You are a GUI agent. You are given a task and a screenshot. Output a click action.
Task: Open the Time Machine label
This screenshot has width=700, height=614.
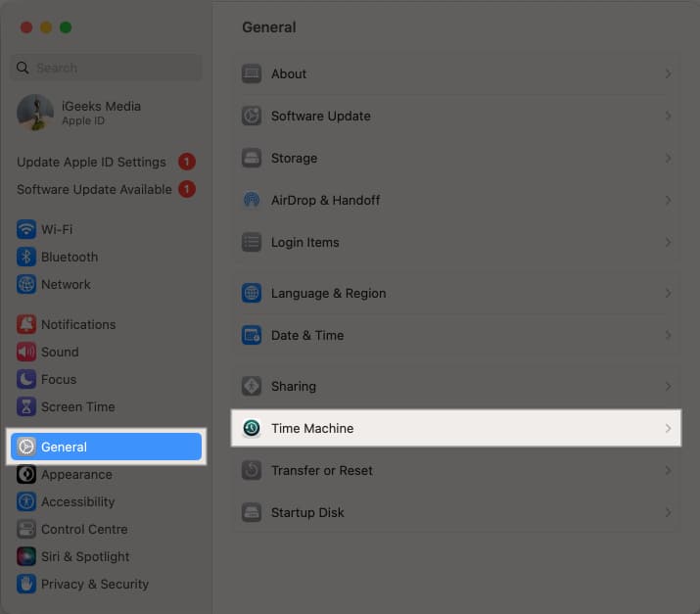pos(312,429)
